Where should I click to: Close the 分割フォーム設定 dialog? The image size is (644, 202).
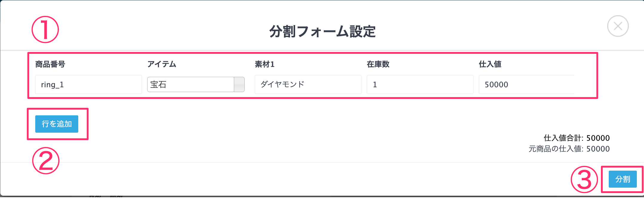point(618,26)
